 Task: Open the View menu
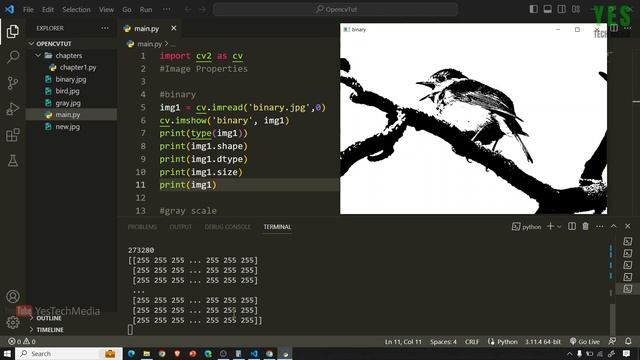coord(106,9)
